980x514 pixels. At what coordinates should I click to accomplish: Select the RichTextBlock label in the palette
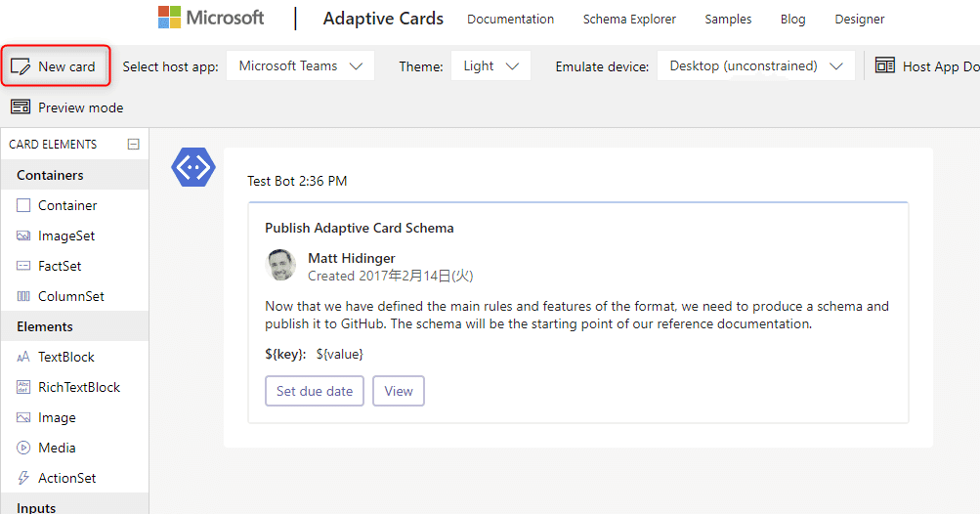tap(79, 387)
